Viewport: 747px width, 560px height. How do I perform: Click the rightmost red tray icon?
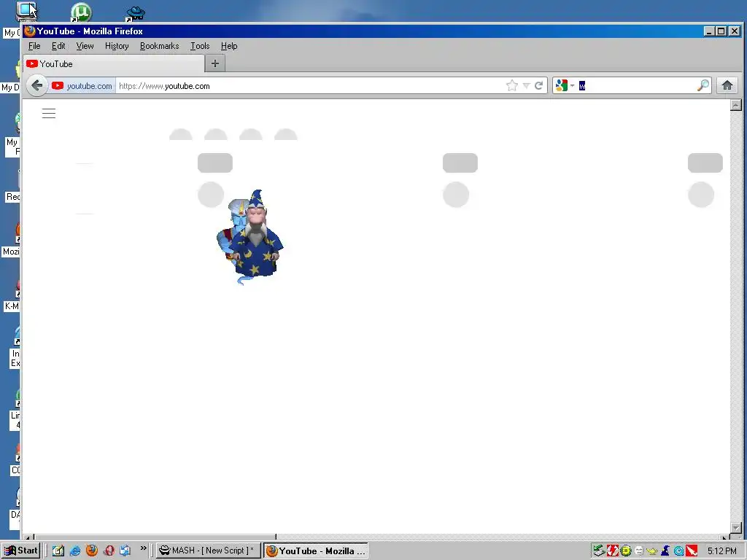tap(692, 551)
